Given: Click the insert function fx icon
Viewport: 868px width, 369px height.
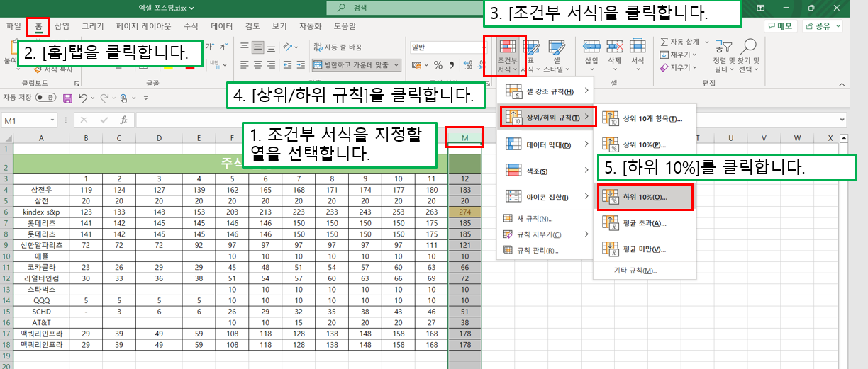Looking at the screenshot, I should [x=123, y=120].
